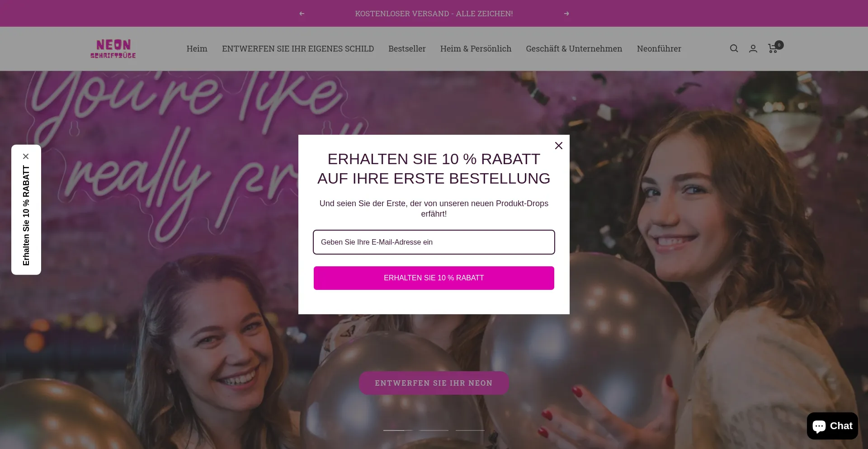Expand the Neonführer menu

coord(659,48)
